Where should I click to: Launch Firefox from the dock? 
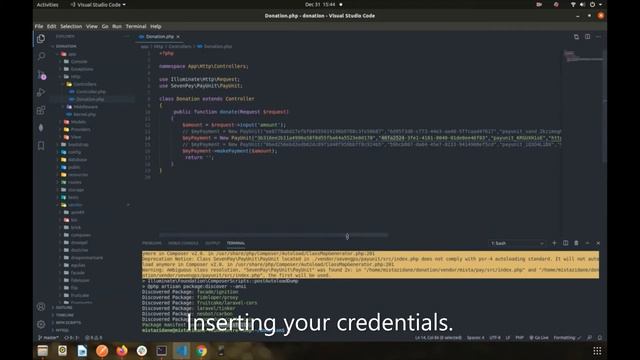[x=122, y=351]
